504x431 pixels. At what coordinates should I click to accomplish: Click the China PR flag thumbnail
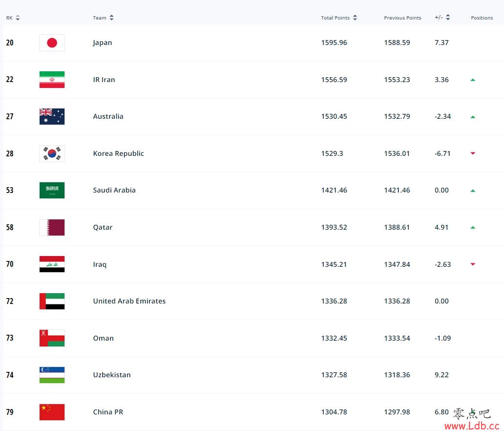[52, 412]
